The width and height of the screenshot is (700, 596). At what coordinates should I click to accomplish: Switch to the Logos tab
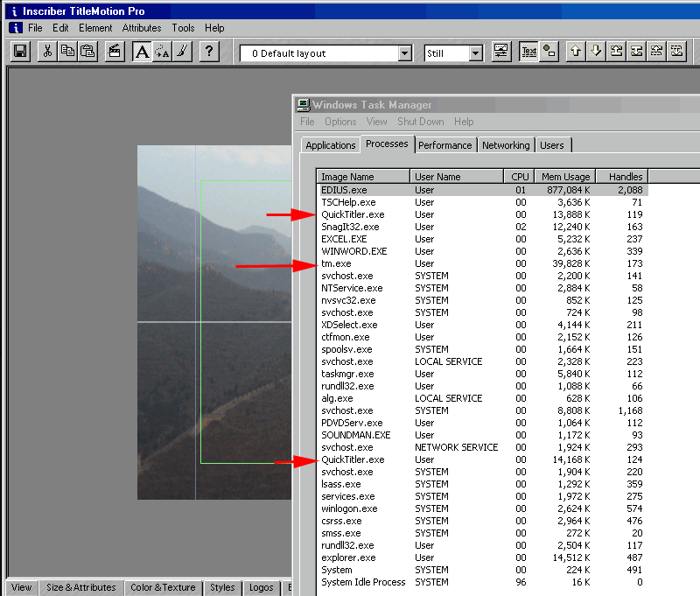click(x=261, y=587)
